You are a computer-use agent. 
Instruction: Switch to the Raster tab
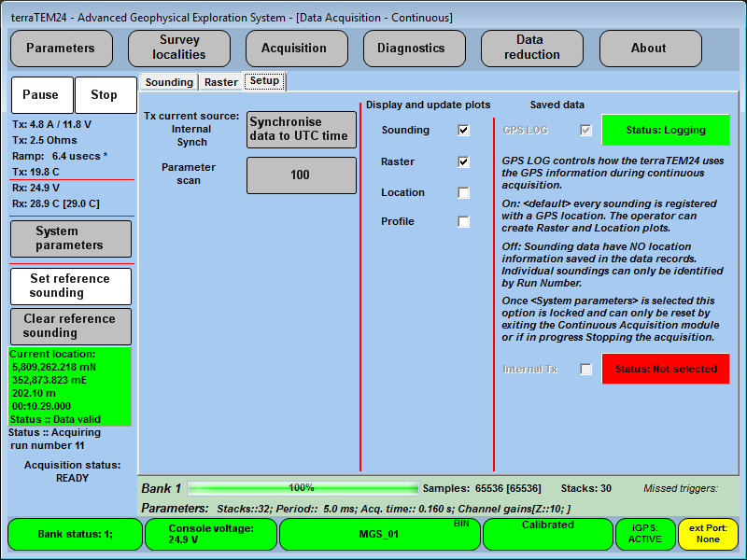[220, 82]
